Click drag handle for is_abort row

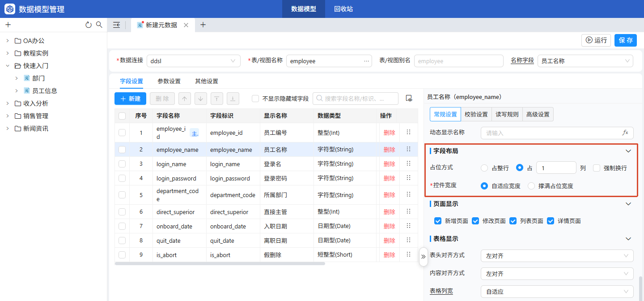pyautogui.click(x=408, y=254)
